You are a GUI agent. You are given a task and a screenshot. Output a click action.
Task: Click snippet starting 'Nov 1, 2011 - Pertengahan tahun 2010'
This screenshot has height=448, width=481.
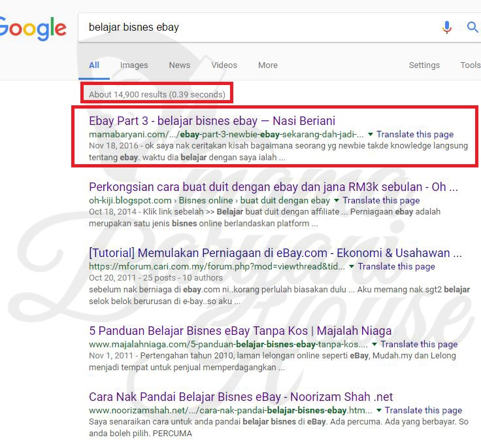(273, 362)
